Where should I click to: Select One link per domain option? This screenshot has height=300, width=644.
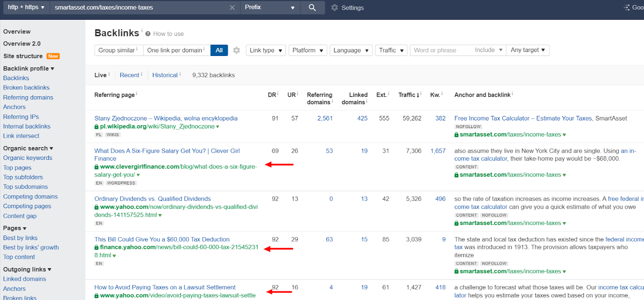(x=177, y=50)
